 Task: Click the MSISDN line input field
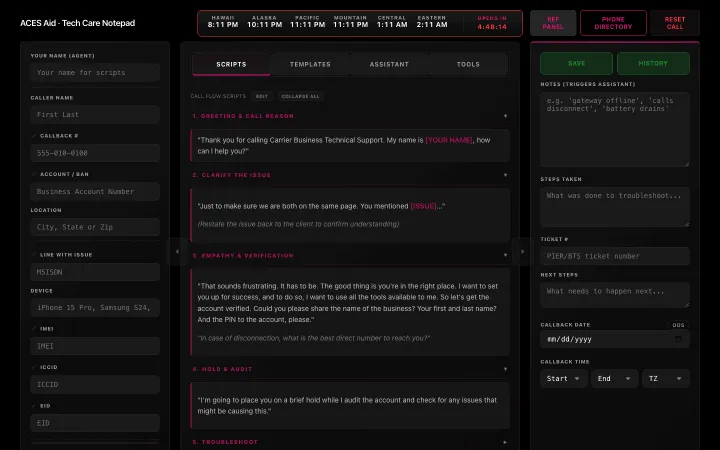tap(95, 272)
